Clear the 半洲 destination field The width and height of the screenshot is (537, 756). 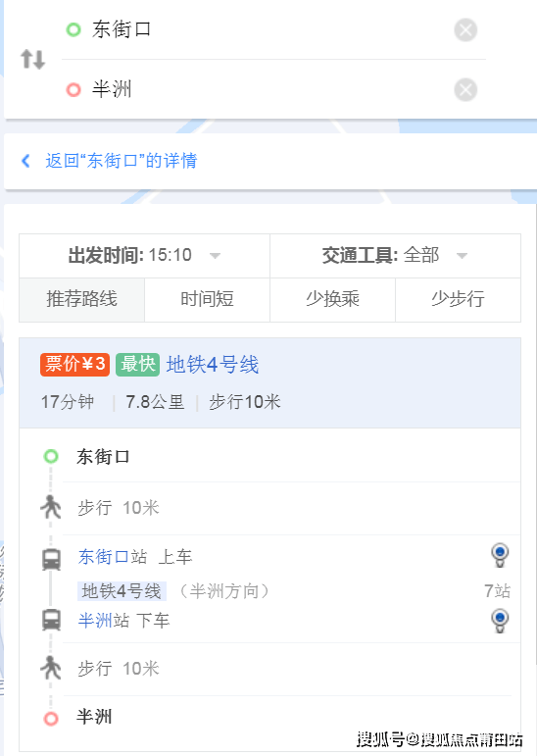(465, 89)
